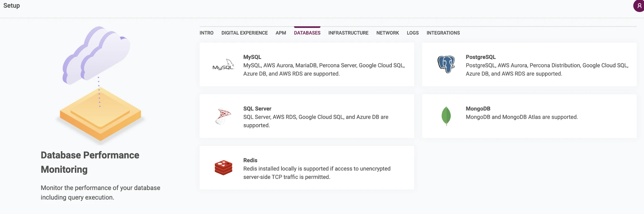
Task: Click the MongoDB green leaf icon
Action: pyautogui.click(x=446, y=116)
